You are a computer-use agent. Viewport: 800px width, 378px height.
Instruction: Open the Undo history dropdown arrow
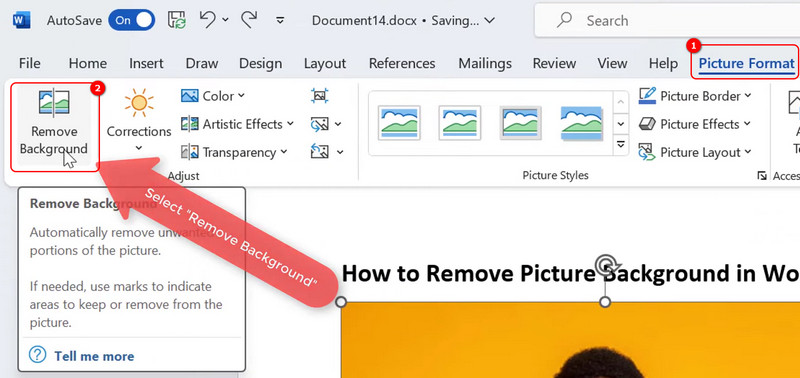(x=226, y=20)
